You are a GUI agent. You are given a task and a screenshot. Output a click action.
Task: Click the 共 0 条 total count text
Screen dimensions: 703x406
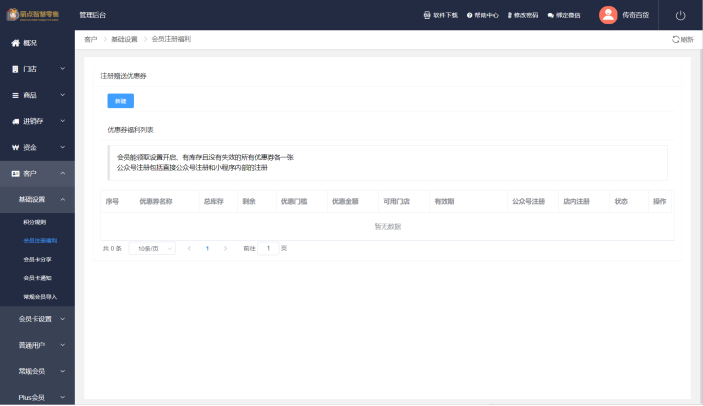[112, 248]
